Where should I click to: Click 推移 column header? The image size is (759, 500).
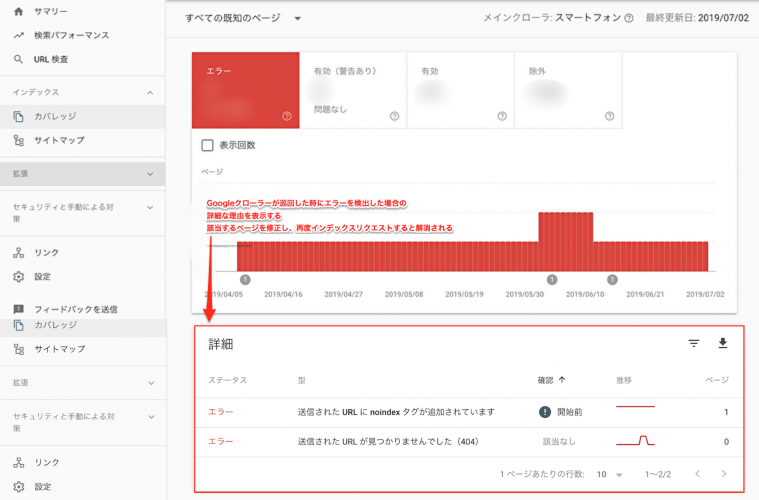coord(624,380)
